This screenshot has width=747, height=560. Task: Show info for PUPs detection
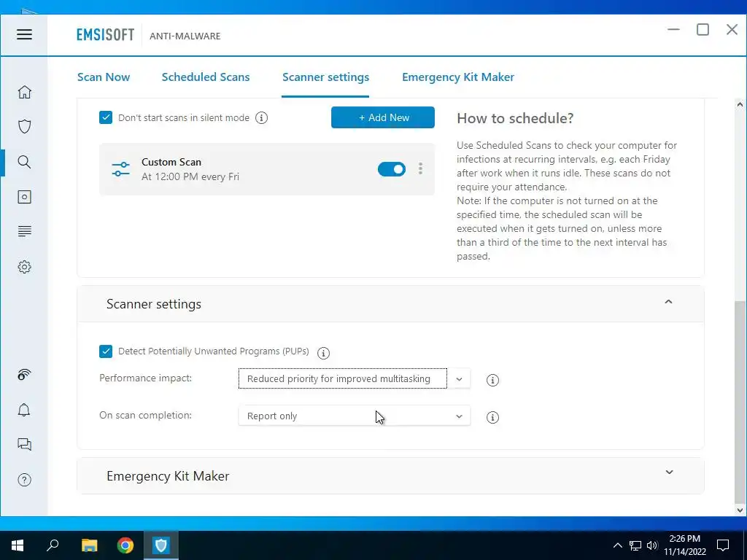323,353
